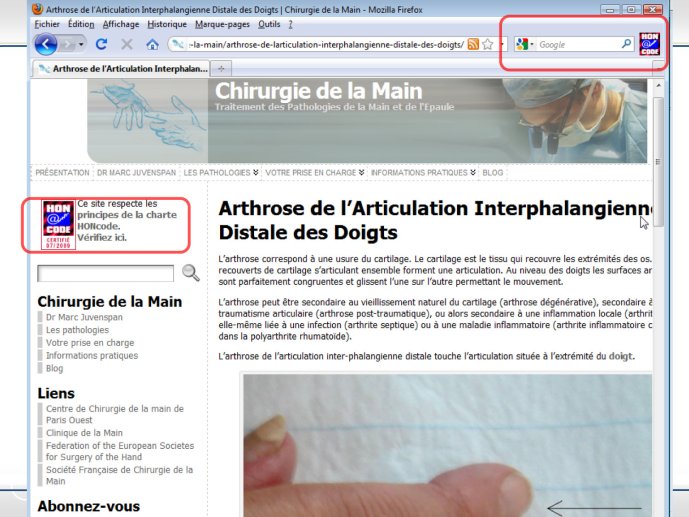689x517 pixels.
Task: Click the address bar URL field
Action: pyautogui.click(x=326, y=44)
